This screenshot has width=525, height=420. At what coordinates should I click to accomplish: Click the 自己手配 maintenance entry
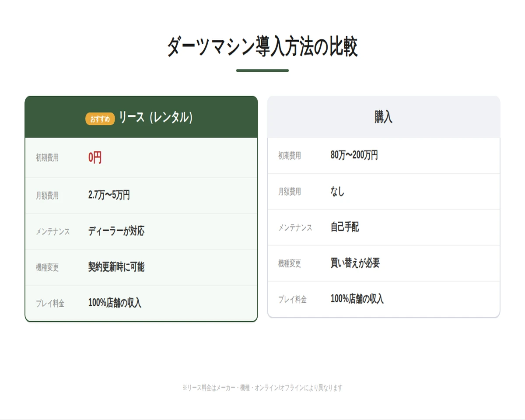coord(344,227)
